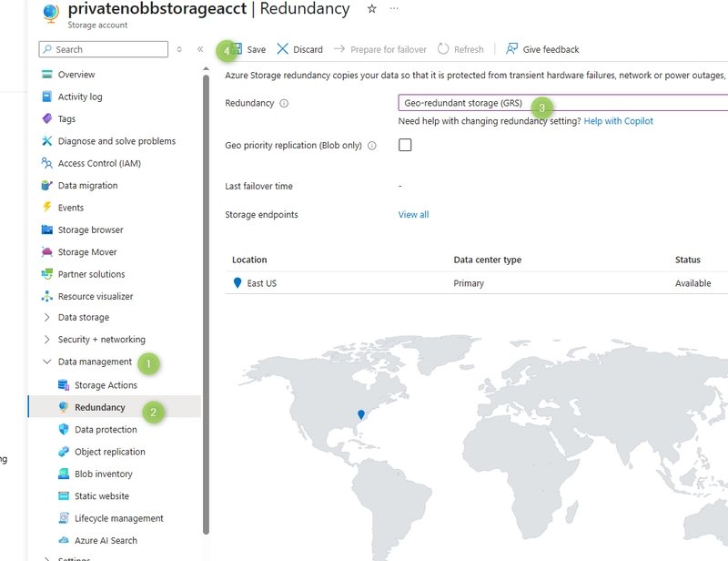Click the Storage Mover icon

click(x=47, y=252)
